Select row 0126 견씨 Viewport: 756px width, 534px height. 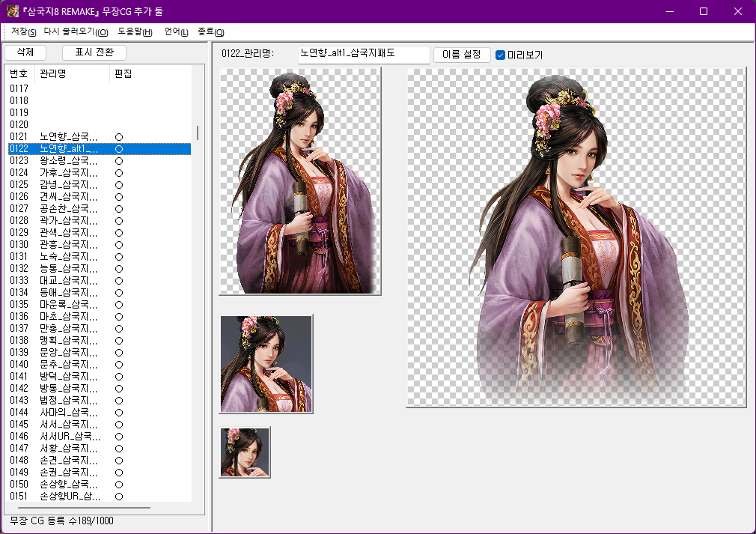point(100,197)
